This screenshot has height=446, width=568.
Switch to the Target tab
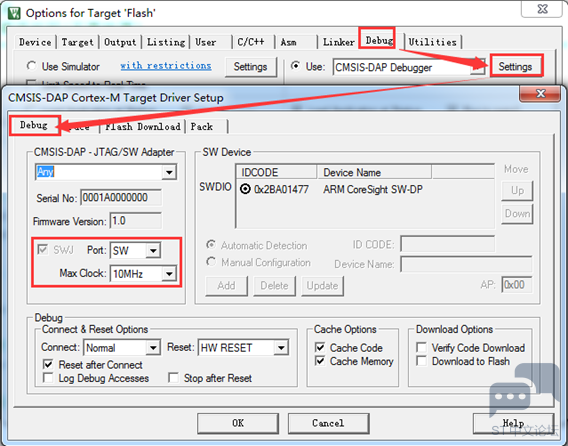pyautogui.click(x=78, y=42)
